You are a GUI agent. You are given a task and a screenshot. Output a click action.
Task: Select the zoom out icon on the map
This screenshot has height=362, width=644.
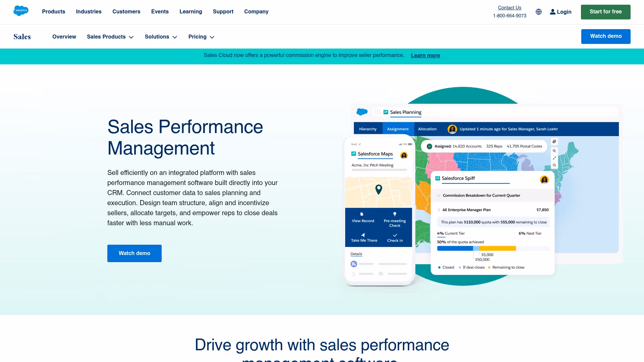[554, 165]
